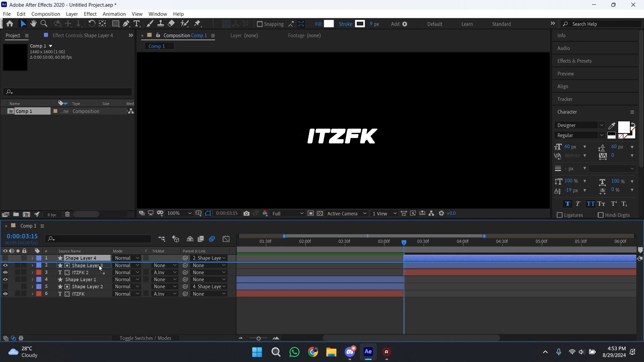Select the Roto Brush tool
The width and height of the screenshot is (644, 362).
pyautogui.click(x=184, y=24)
